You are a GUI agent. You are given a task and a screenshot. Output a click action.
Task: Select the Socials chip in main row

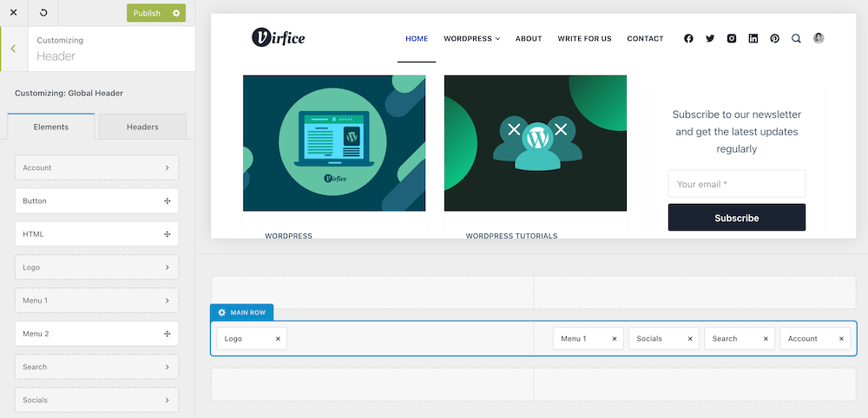click(x=664, y=338)
